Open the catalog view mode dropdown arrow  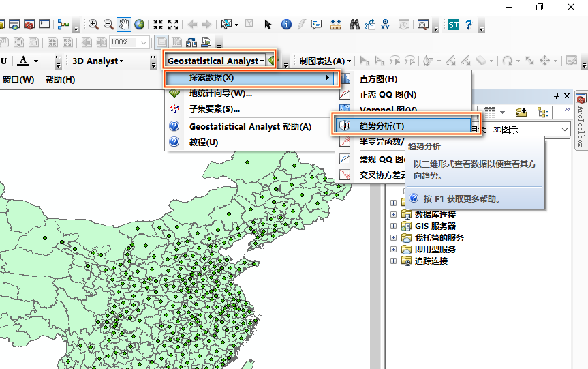coord(503,113)
